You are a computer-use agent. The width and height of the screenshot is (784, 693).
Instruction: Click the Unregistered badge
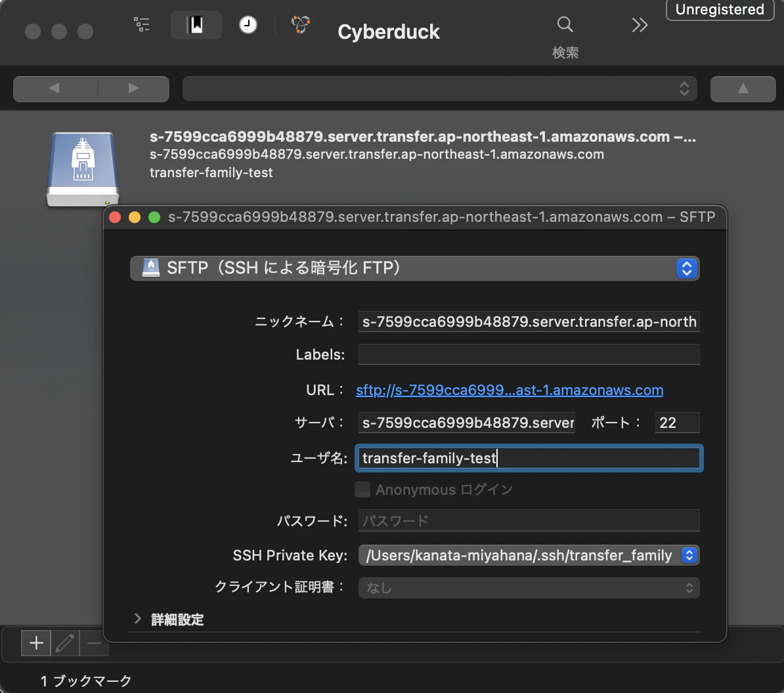pyautogui.click(x=720, y=9)
